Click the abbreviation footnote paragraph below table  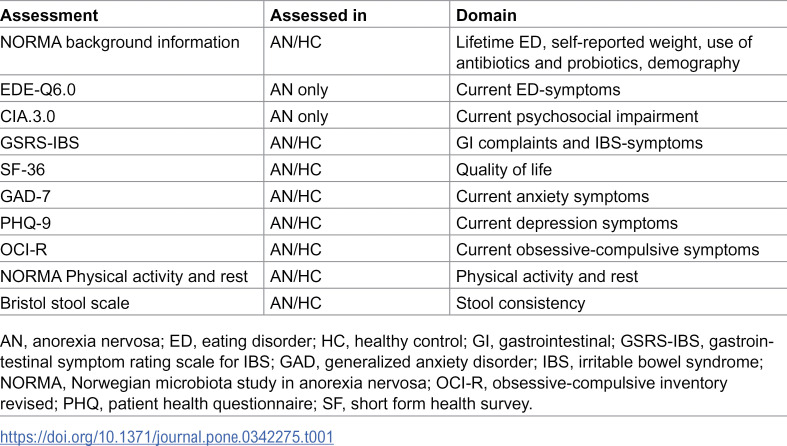tap(386, 372)
